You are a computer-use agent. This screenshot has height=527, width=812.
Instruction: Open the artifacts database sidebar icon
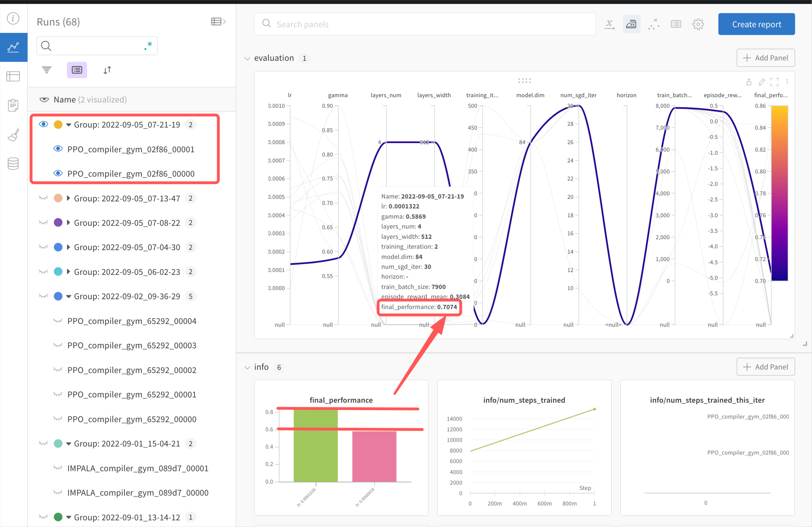13,164
